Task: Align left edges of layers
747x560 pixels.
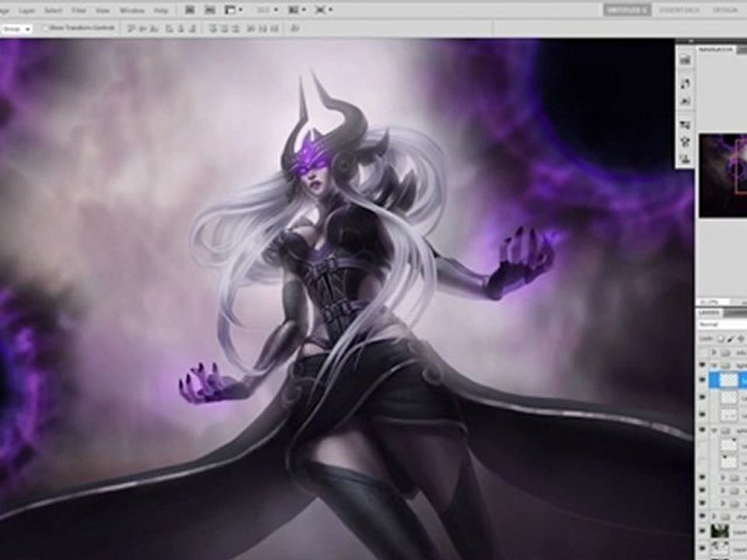Action: pyautogui.click(x=169, y=29)
